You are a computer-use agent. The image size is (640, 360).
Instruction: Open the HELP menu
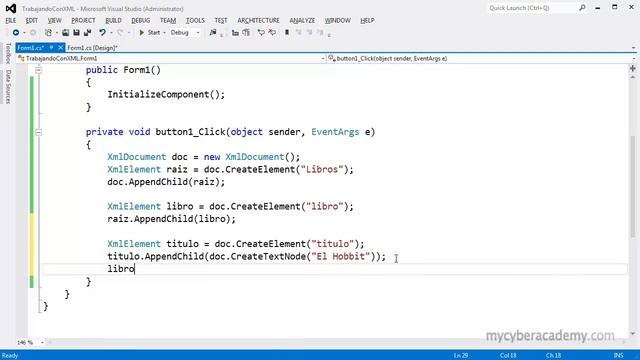[x=367, y=20]
